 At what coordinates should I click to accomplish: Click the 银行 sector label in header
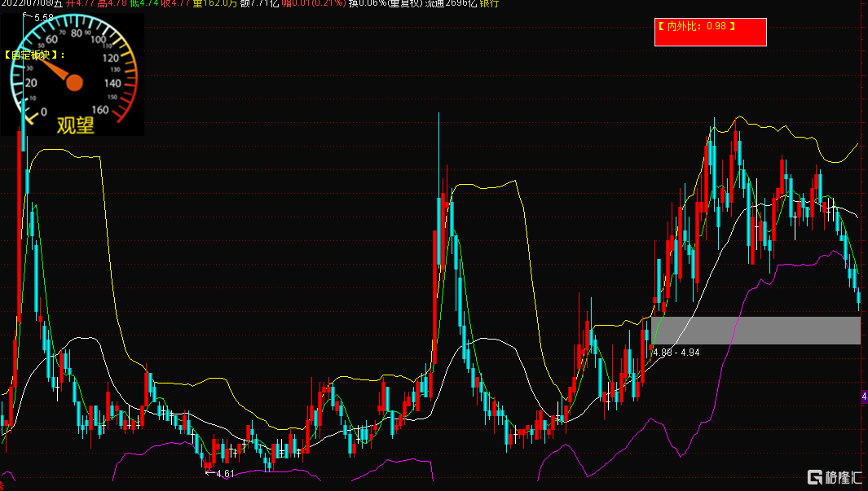click(x=489, y=4)
